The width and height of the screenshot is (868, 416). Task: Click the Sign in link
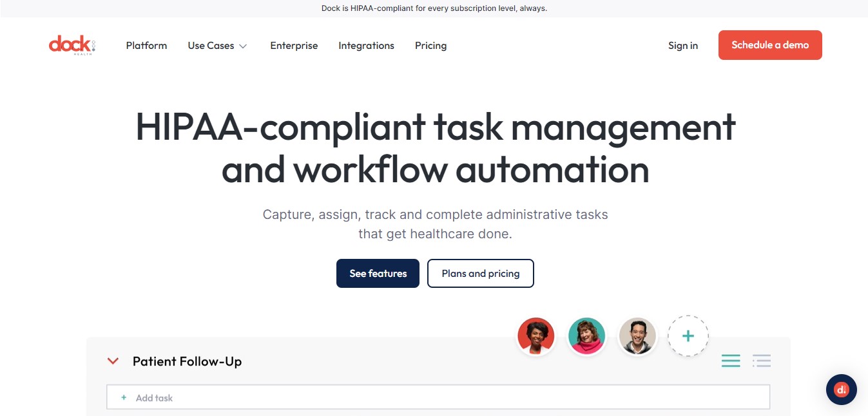point(682,46)
